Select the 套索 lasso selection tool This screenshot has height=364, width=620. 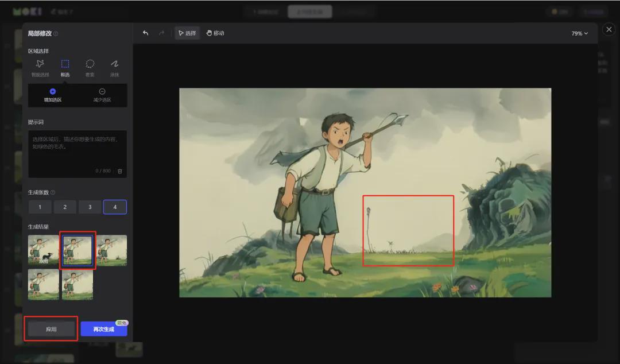[90, 67]
